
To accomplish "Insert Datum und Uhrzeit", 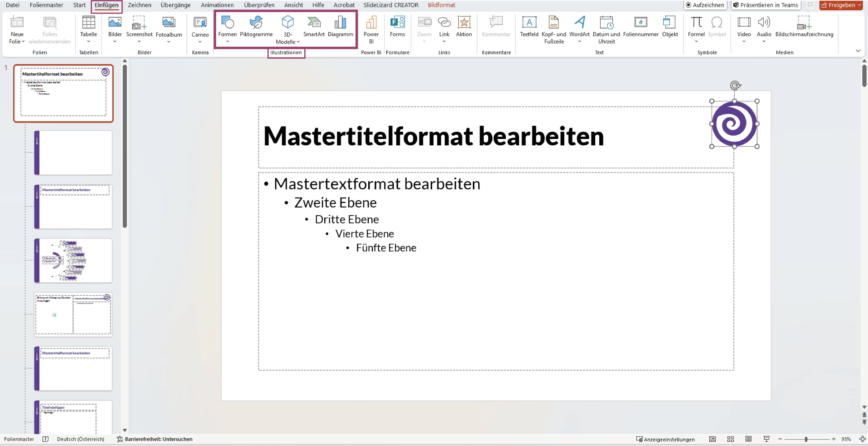I will click(x=606, y=22).
